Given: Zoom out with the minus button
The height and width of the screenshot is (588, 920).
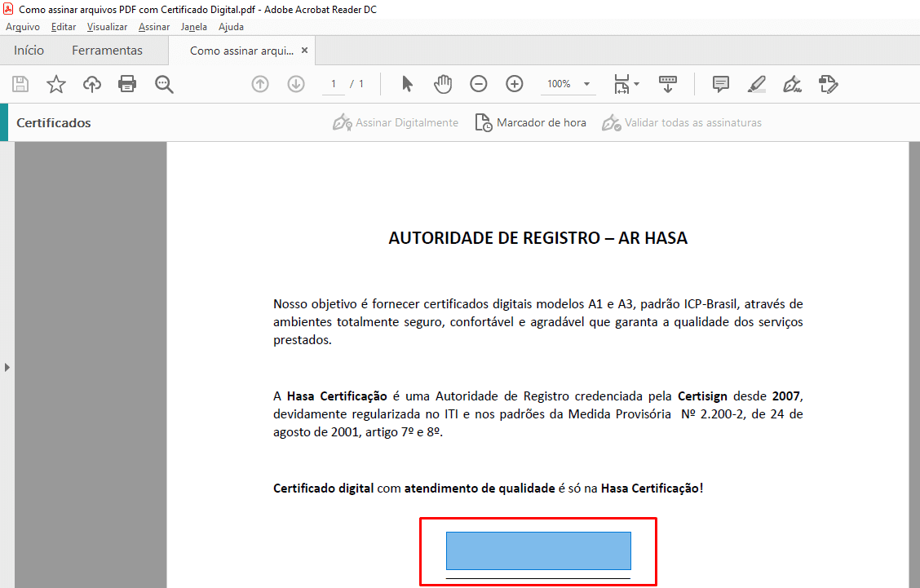Looking at the screenshot, I should click(479, 84).
